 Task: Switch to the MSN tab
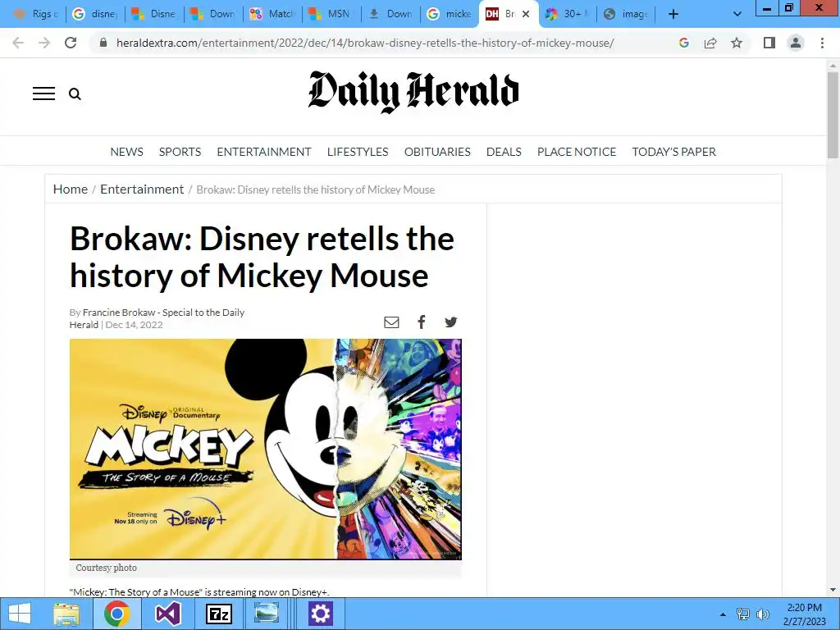[331, 14]
